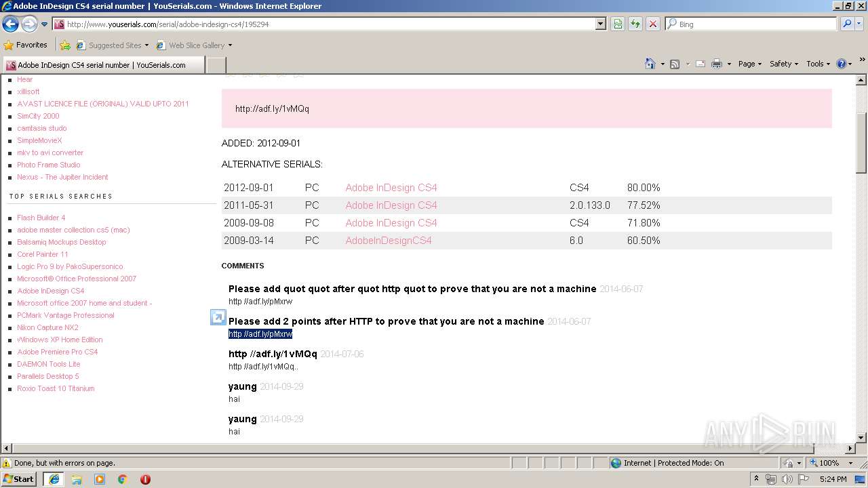868x488 pixels.
Task: Open the Print options dropdown arrow
Action: tap(729, 64)
